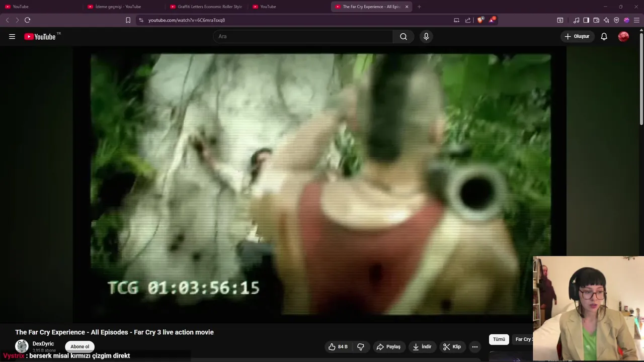
Task: Switch to Graffiti Letters Economic Roller tab
Action: point(206,7)
